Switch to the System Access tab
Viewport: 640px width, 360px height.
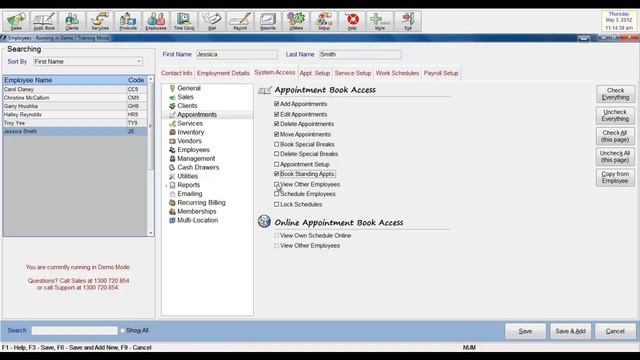point(274,72)
